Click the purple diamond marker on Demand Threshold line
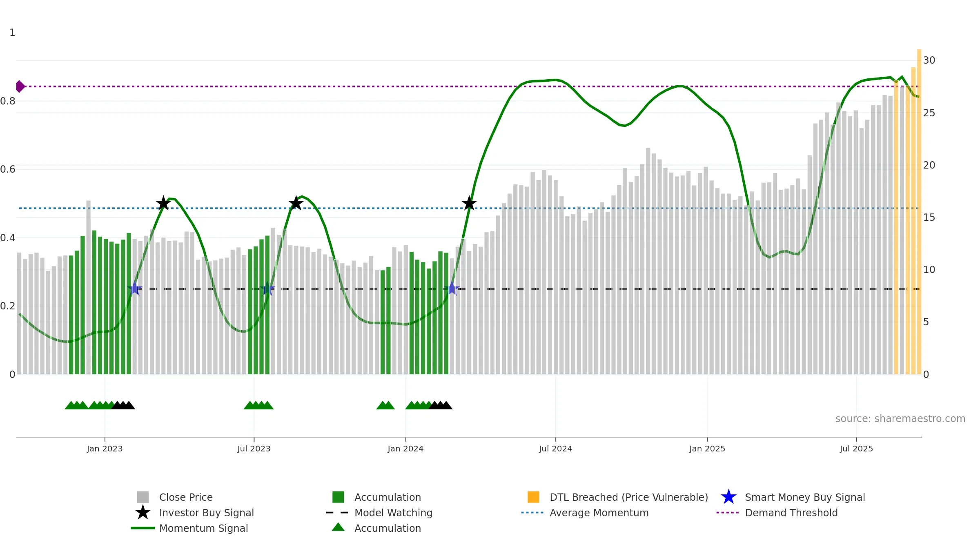Image resolution: width=980 pixels, height=551 pixels. (x=20, y=87)
